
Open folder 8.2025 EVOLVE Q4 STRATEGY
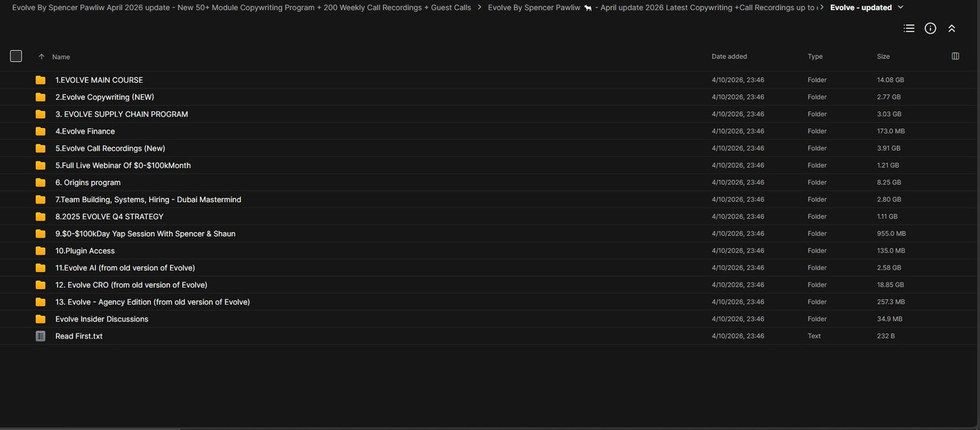109,216
